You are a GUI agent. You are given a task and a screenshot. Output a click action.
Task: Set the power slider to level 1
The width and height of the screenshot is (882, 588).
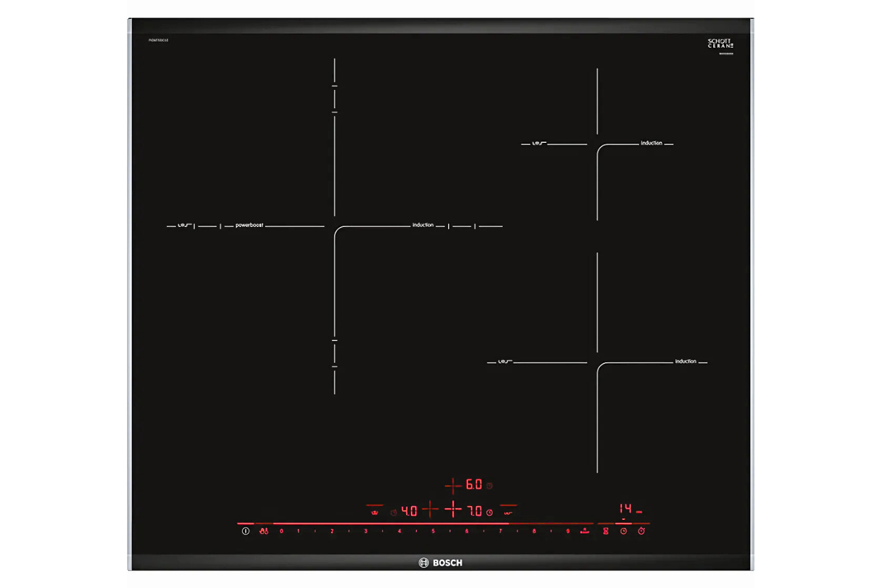pyautogui.click(x=299, y=531)
